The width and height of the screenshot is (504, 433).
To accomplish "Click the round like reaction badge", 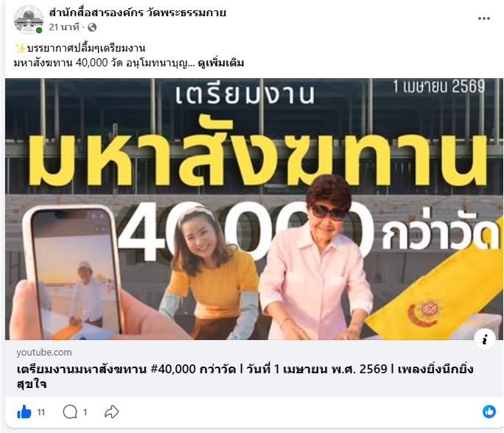I will [489, 412].
